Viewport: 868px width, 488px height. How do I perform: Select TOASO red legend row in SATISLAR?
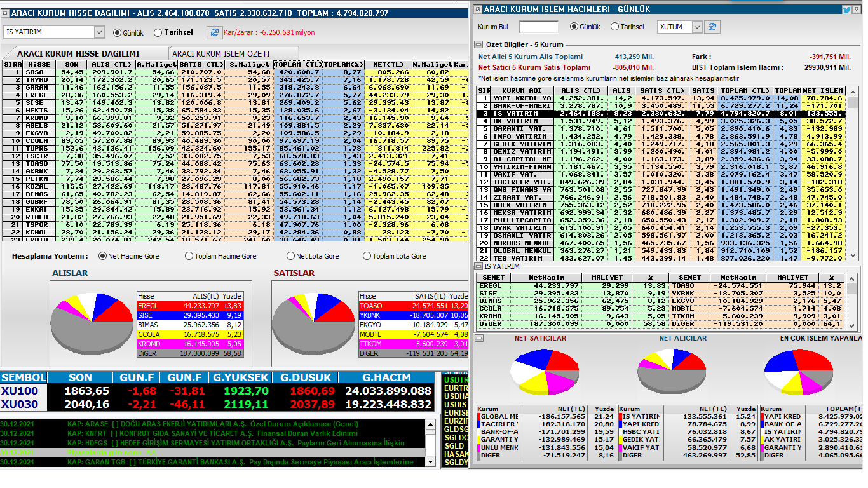click(x=414, y=306)
